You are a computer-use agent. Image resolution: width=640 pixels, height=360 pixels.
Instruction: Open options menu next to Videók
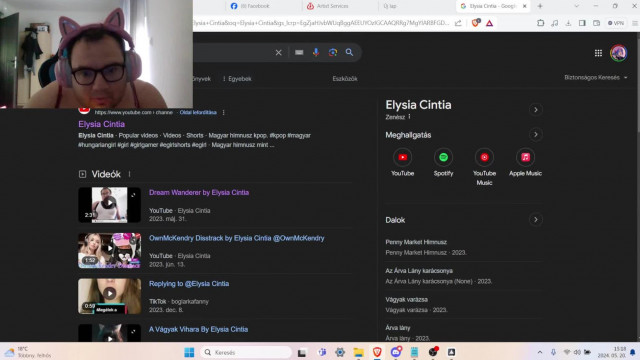(129, 174)
